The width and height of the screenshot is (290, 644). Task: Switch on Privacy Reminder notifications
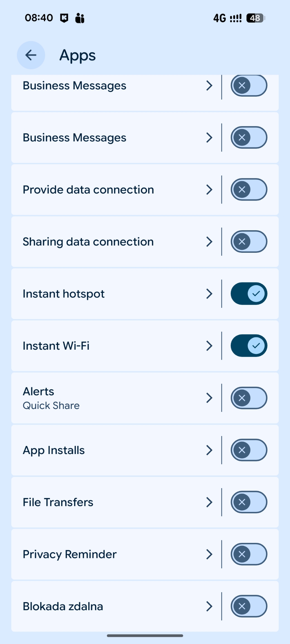click(x=249, y=554)
